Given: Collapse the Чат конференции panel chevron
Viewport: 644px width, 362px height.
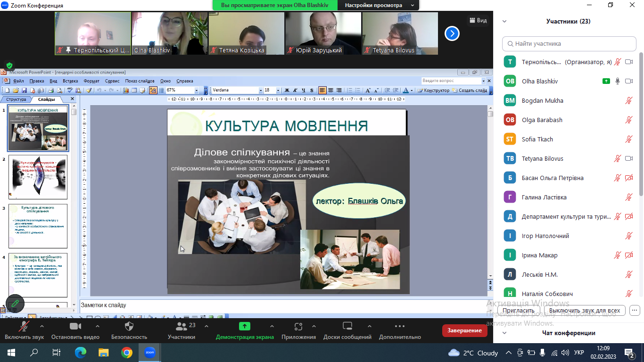Looking at the screenshot, I should click(x=504, y=333).
